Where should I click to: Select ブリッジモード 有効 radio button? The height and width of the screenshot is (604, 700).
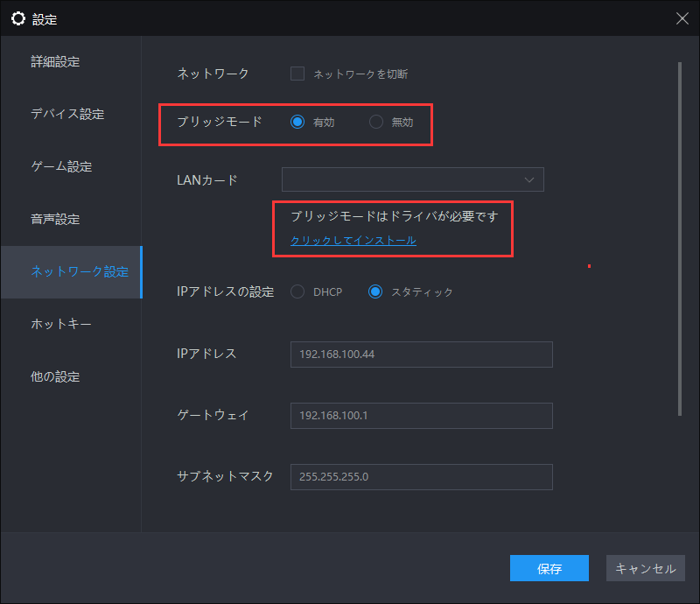pyautogui.click(x=297, y=122)
